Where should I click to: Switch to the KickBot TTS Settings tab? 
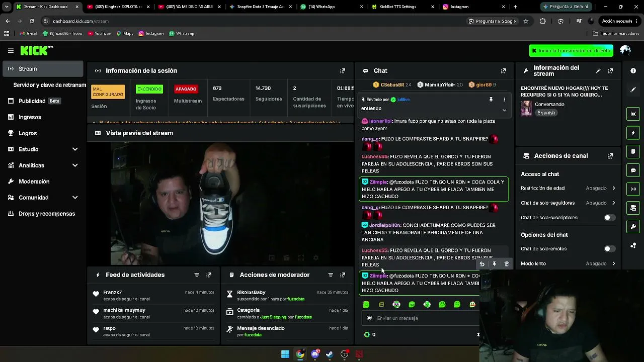[403, 7]
